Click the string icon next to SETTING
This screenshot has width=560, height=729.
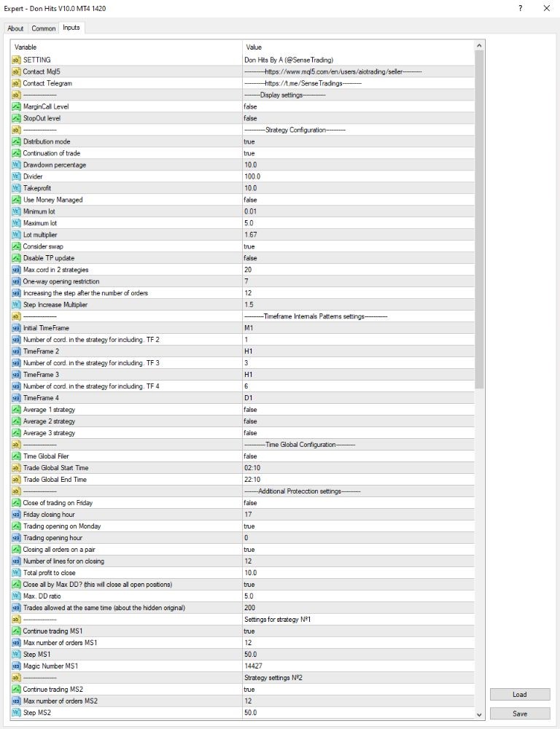point(16,60)
